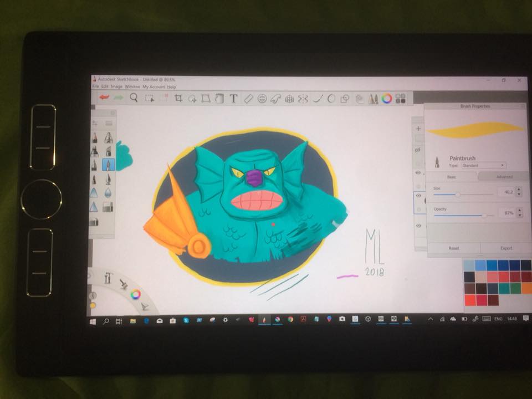Screen dimensions: 532x399
Task: Click the red Undo arrow
Action: pyautogui.click(x=104, y=98)
